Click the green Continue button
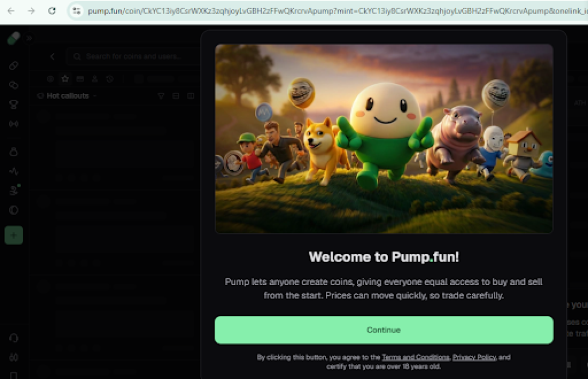The image size is (588, 379). click(x=384, y=330)
